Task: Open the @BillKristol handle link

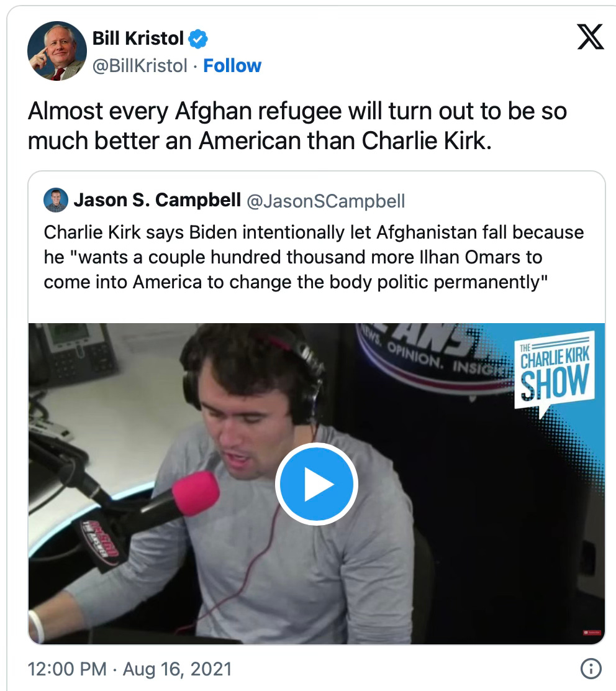Action: tap(140, 66)
